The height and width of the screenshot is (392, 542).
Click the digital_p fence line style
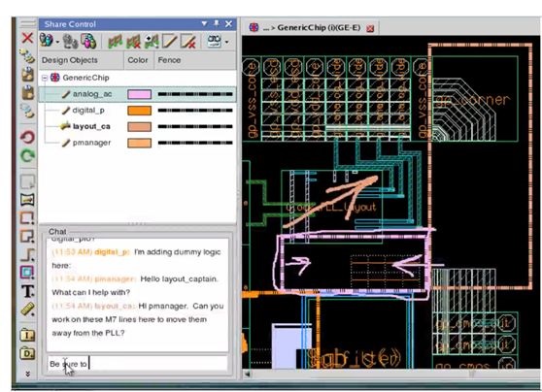pyautogui.click(x=195, y=111)
